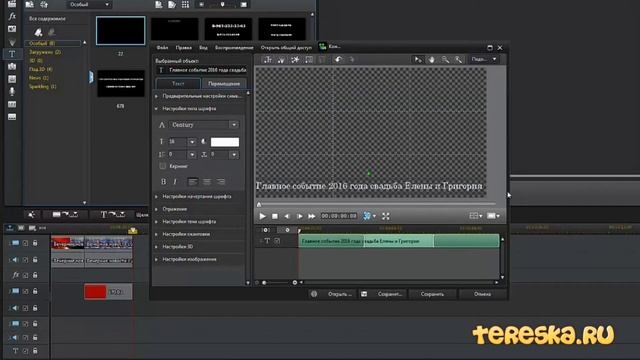Screen dimensions: 640x360
Task: Lock the bottom T title track
Action: (35, 351)
